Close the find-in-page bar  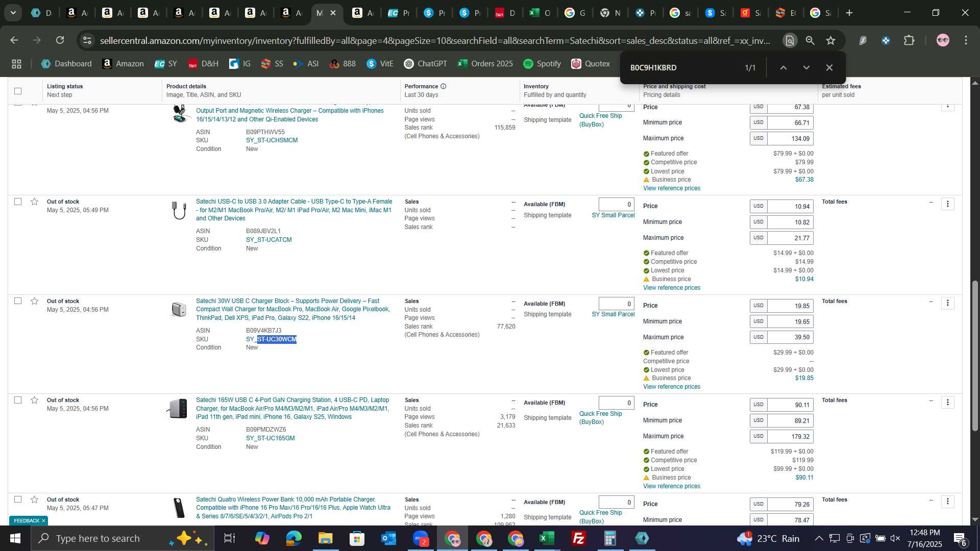click(829, 67)
